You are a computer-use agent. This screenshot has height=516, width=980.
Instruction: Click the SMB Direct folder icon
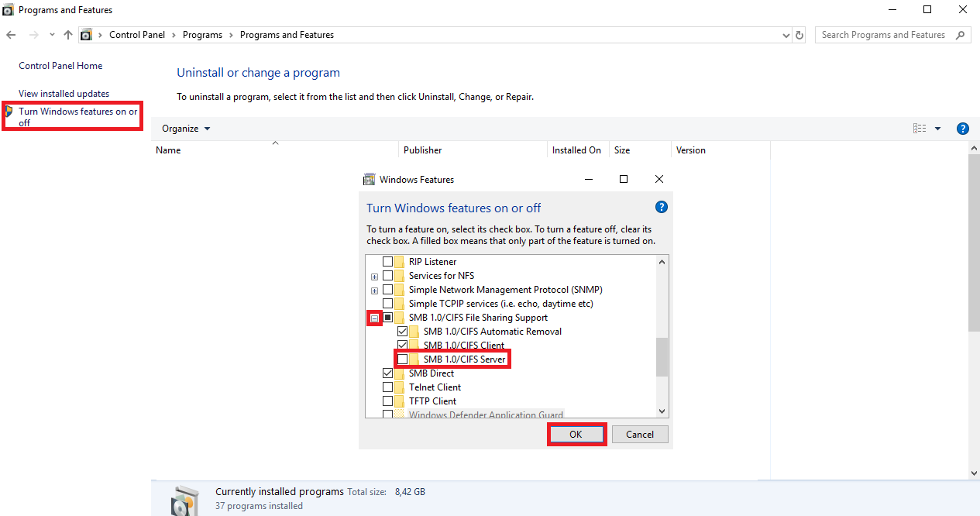pyautogui.click(x=400, y=373)
